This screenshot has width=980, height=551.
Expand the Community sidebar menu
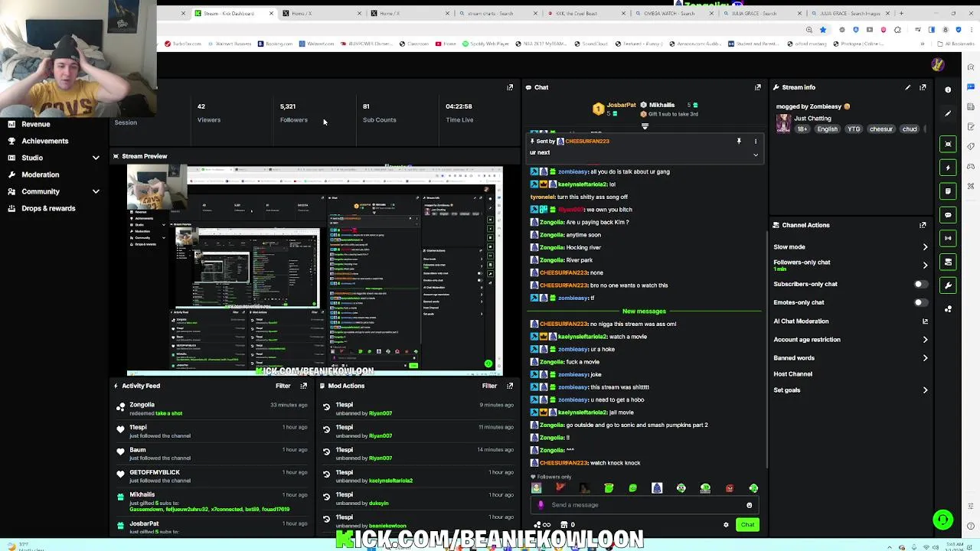(x=96, y=191)
